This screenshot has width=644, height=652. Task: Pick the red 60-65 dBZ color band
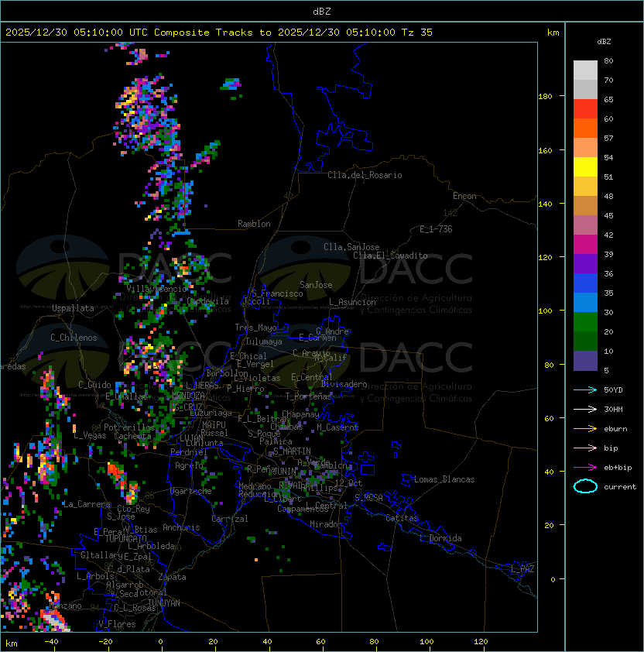tap(585, 109)
